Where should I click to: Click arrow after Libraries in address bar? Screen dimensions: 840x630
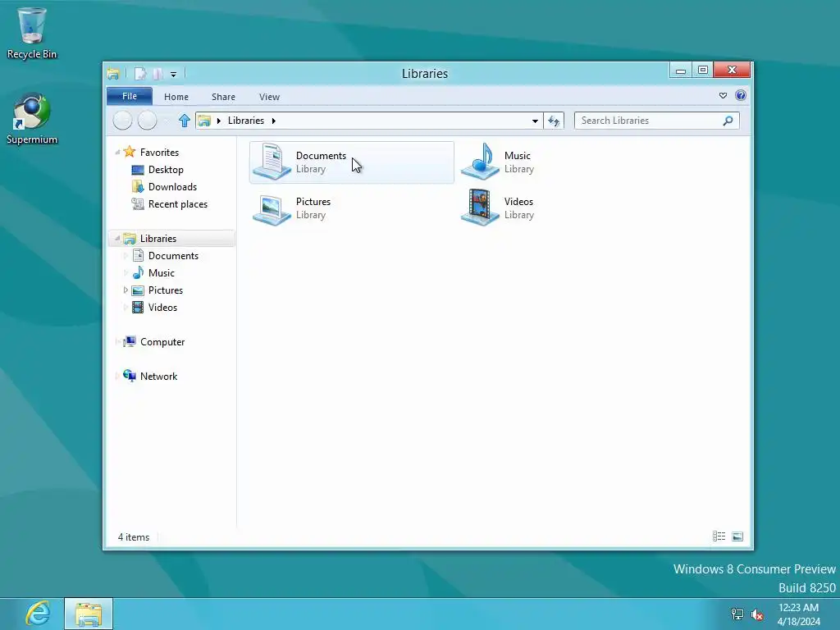[x=274, y=121]
